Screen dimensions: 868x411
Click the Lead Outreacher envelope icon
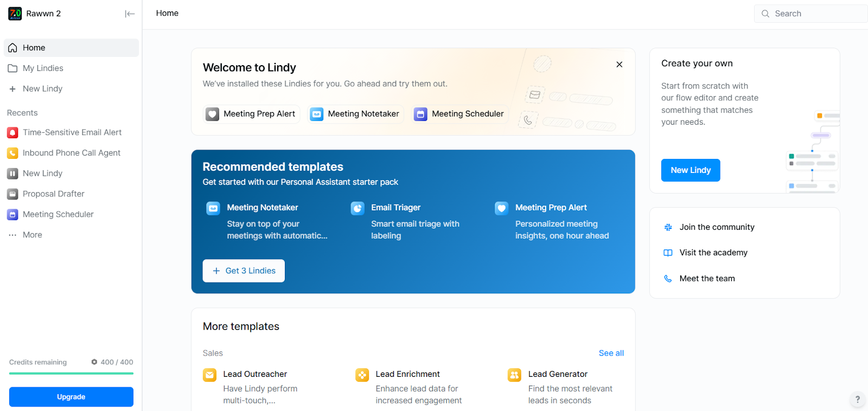pos(209,375)
